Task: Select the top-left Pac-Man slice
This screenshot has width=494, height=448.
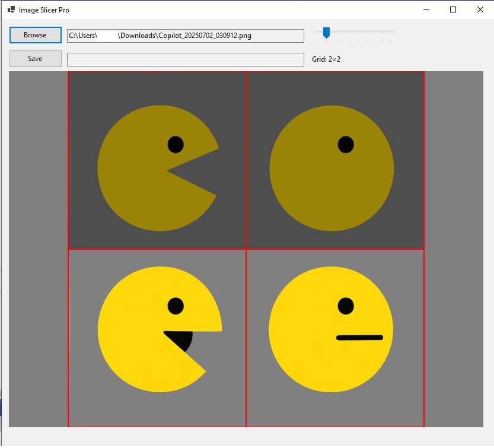Action: [x=157, y=160]
